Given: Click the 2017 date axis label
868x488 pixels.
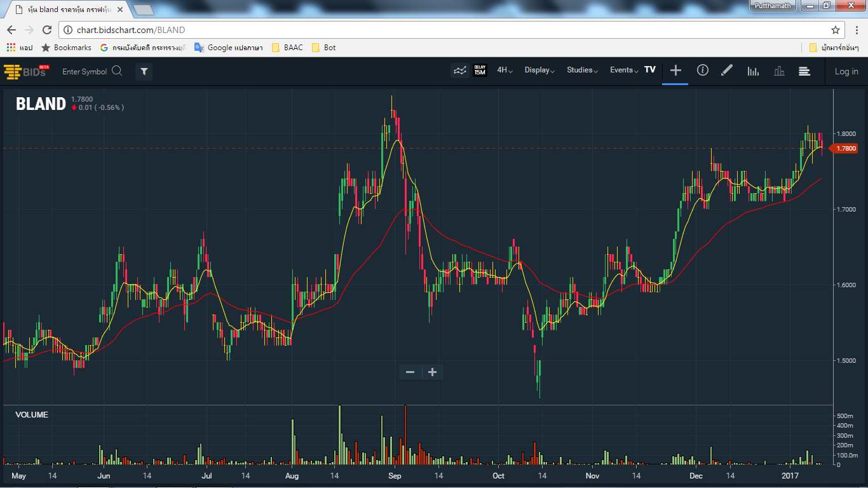Looking at the screenshot, I should tap(790, 476).
